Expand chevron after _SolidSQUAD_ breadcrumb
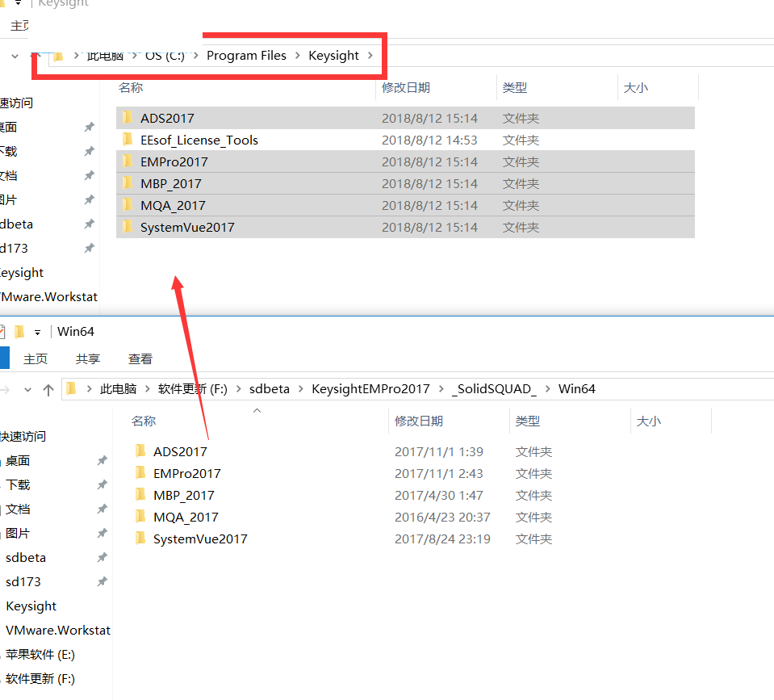Image resolution: width=774 pixels, height=700 pixels. [x=547, y=389]
